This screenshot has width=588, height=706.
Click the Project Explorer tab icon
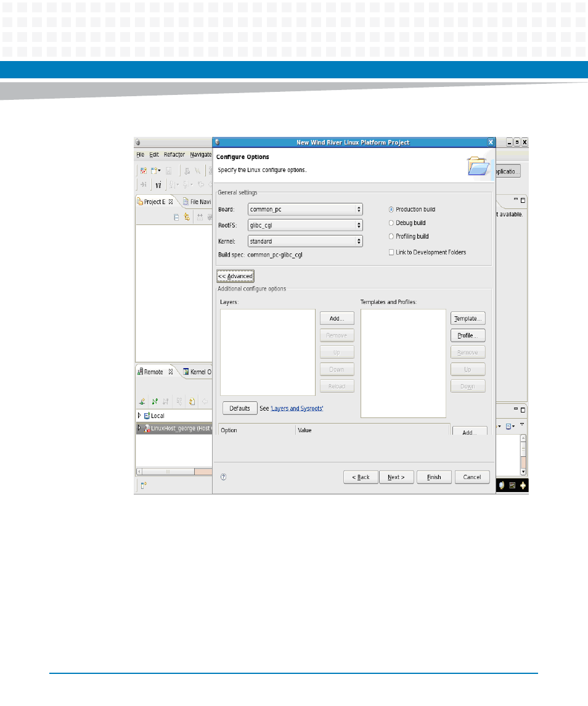click(140, 202)
